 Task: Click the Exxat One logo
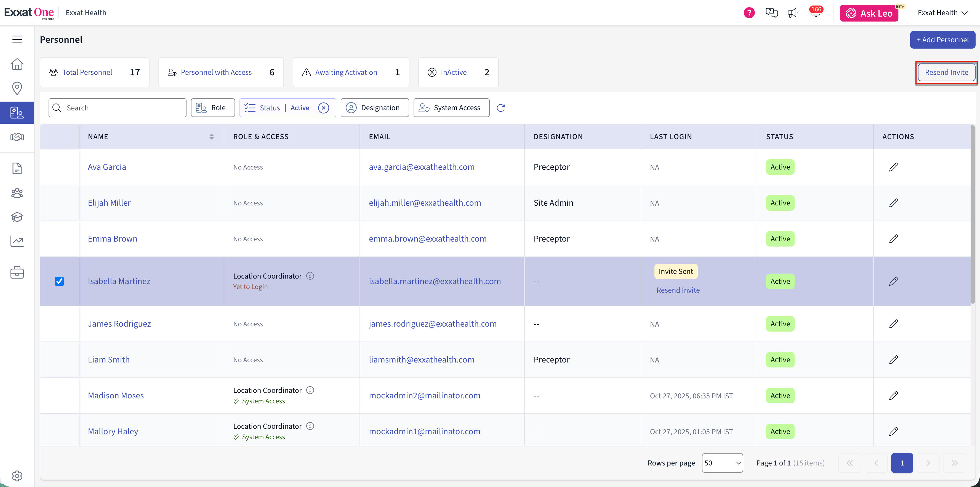[29, 13]
